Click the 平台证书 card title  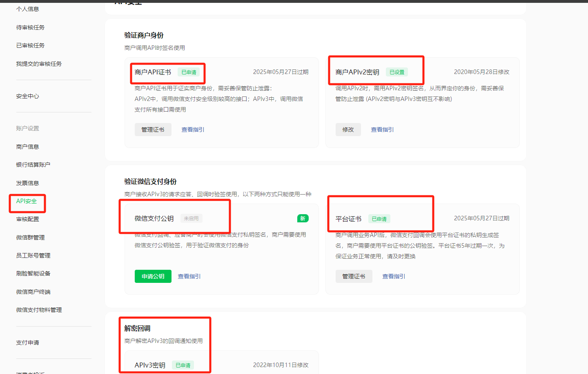(348, 219)
